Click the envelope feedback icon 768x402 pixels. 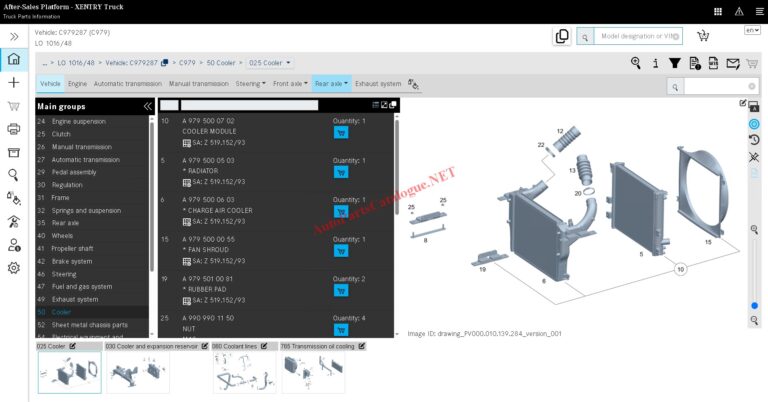click(x=733, y=63)
